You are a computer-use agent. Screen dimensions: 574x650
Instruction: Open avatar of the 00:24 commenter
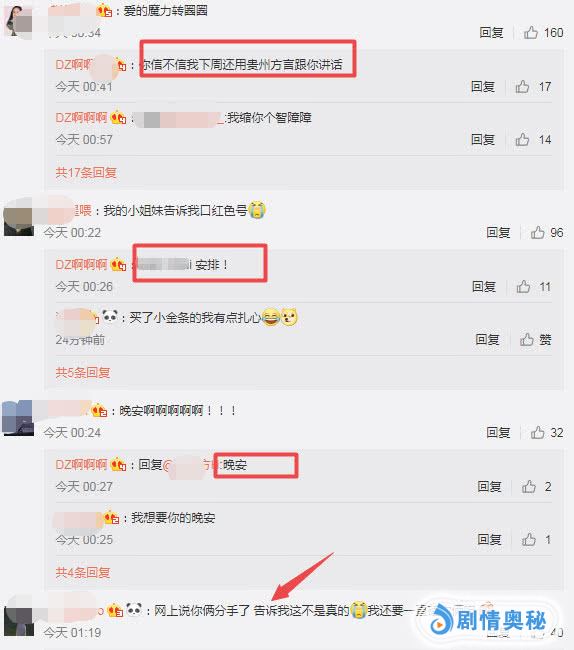17,417
